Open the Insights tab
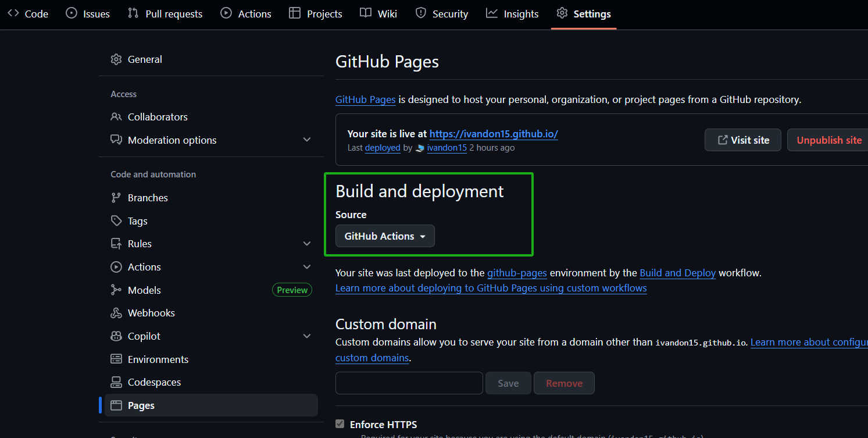 point(512,14)
